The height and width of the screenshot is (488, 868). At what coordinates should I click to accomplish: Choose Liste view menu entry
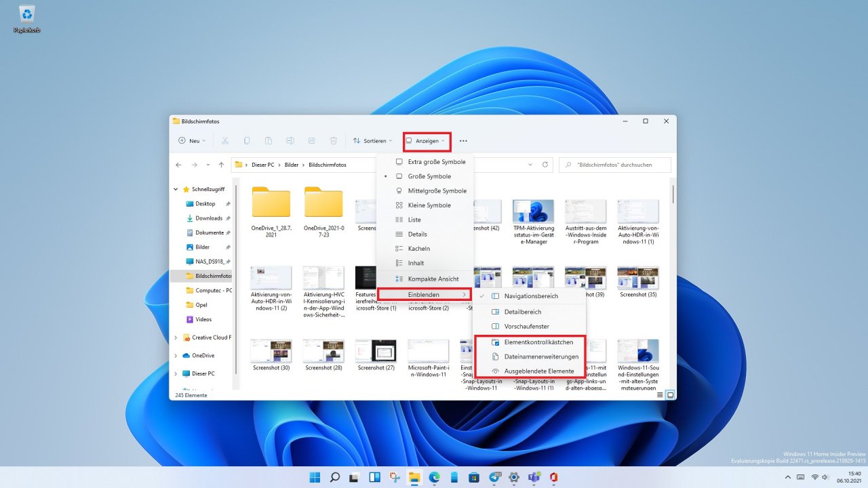425,220
